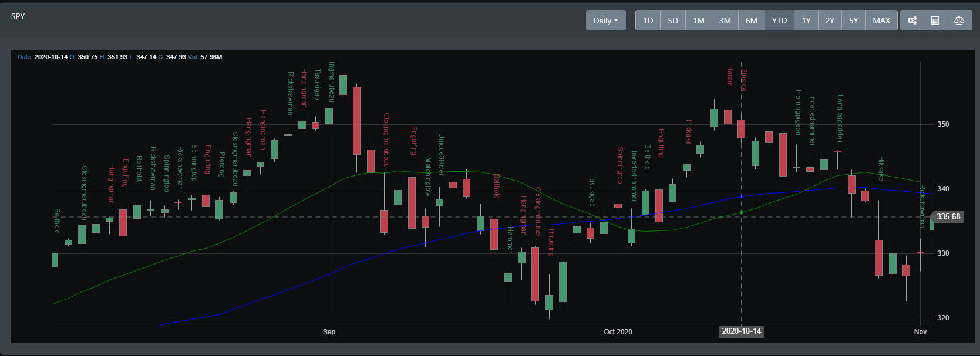Click the 350 price axis value
The height and width of the screenshot is (356, 980).
click(x=943, y=124)
